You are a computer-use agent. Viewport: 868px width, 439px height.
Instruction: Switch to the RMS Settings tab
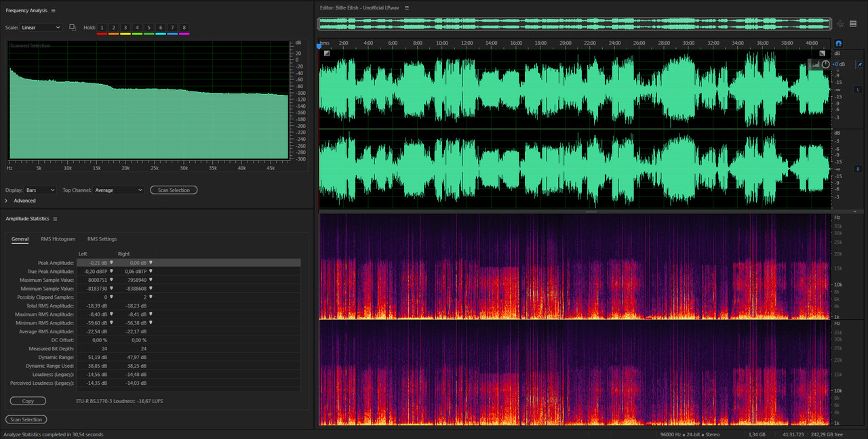click(102, 239)
